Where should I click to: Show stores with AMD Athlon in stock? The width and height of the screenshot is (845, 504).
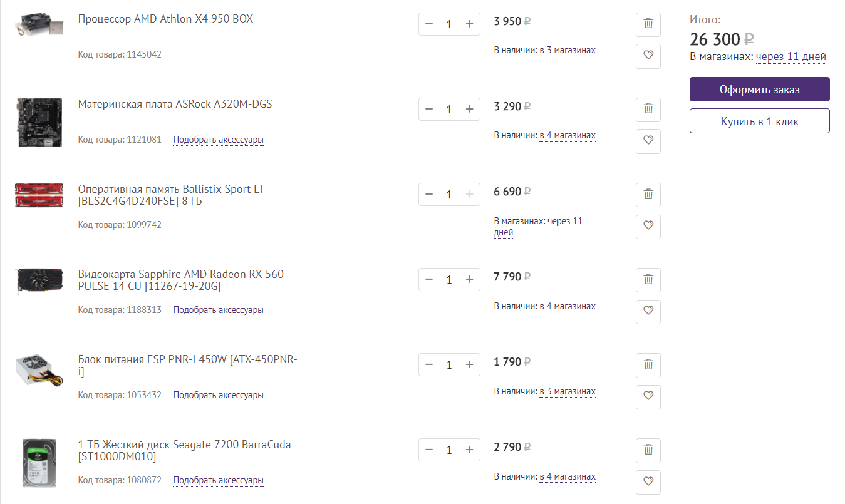(x=567, y=50)
